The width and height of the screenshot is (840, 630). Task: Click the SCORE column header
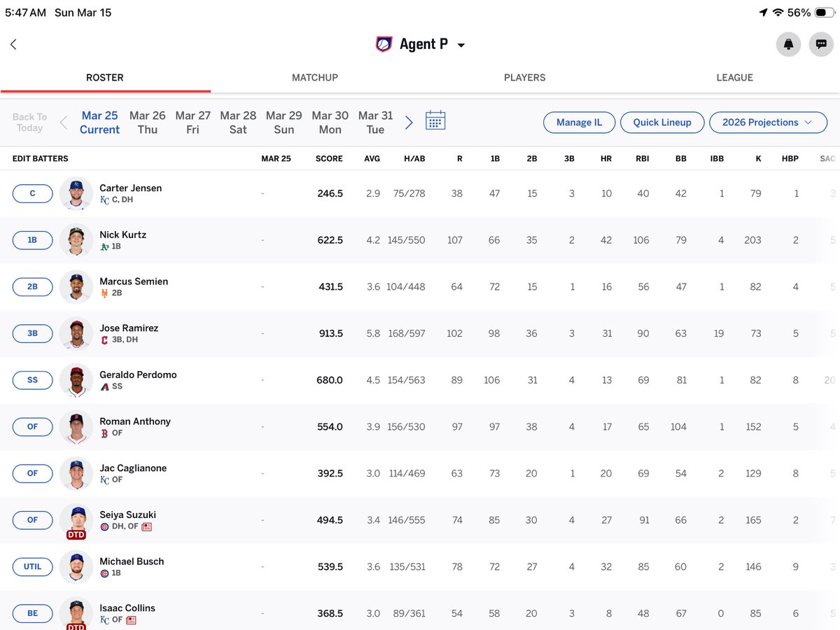pyautogui.click(x=329, y=159)
